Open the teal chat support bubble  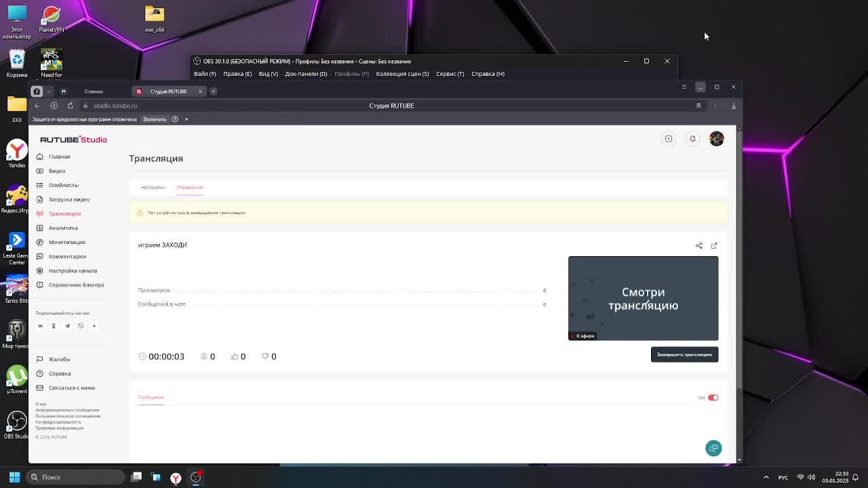pyautogui.click(x=713, y=448)
